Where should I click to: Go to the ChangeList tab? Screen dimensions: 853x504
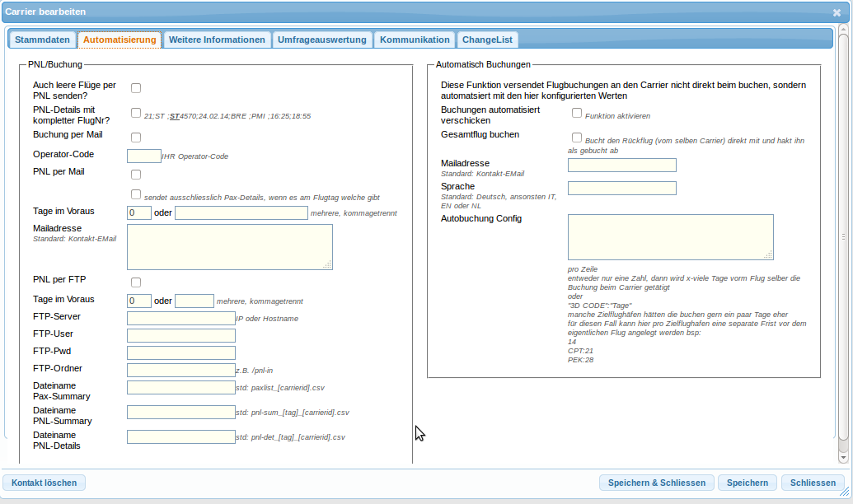tap(487, 40)
